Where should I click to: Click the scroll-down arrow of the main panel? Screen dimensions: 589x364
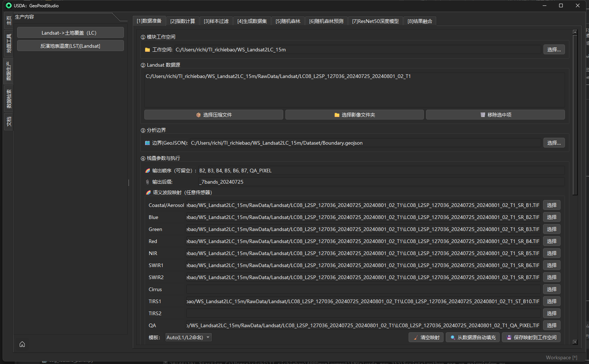(x=575, y=342)
